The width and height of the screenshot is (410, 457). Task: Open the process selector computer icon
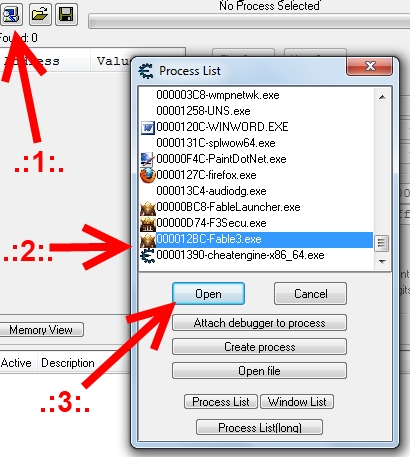pyautogui.click(x=11, y=14)
